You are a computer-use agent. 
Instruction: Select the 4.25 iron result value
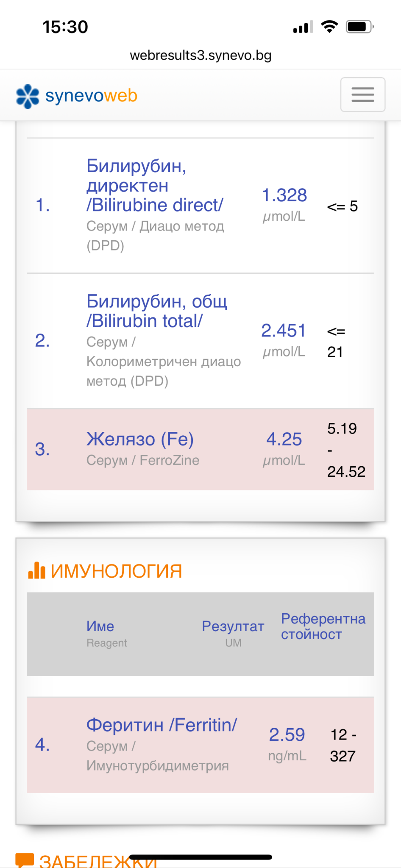284,439
